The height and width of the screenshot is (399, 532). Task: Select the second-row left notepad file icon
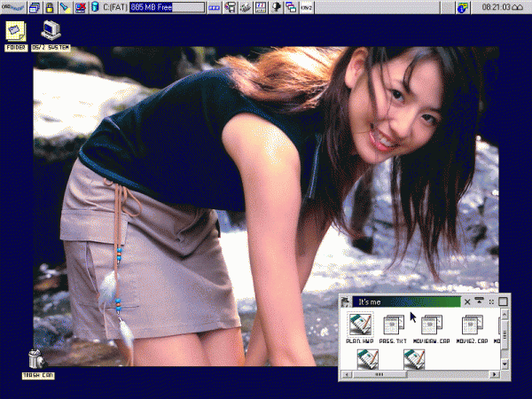(x=367, y=359)
